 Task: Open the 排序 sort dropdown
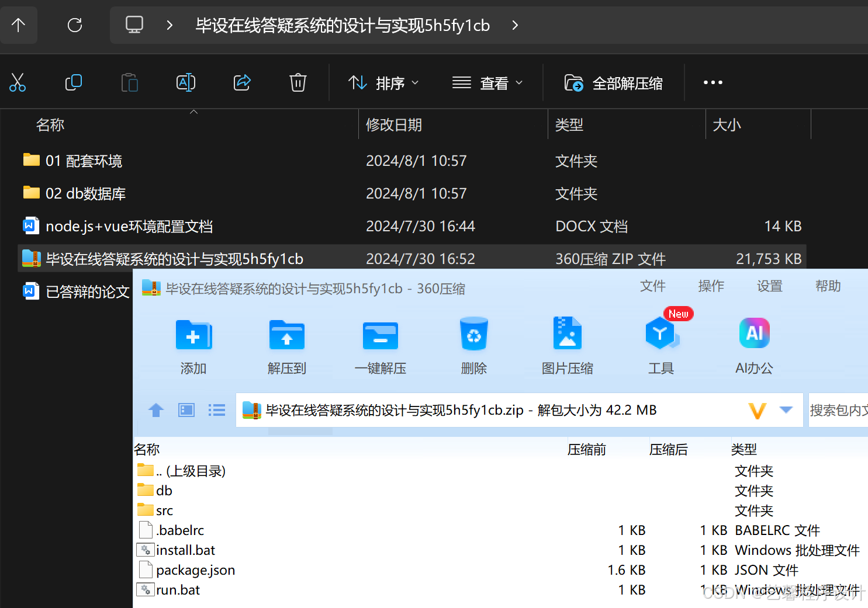[x=384, y=82]
